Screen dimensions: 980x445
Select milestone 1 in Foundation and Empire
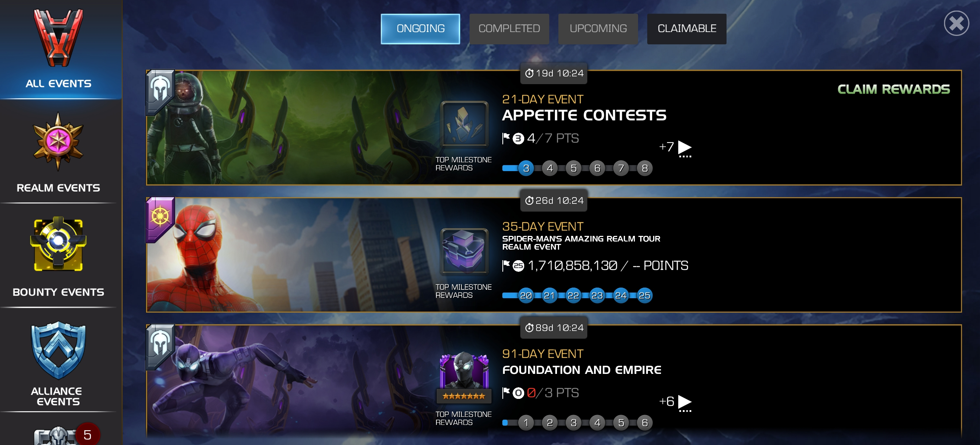526,422
